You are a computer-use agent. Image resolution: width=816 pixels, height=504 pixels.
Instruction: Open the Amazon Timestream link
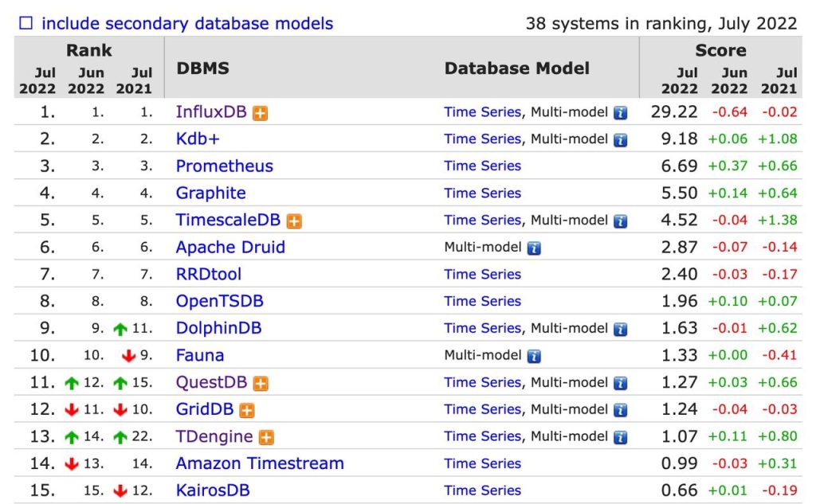tap(258, 463)
